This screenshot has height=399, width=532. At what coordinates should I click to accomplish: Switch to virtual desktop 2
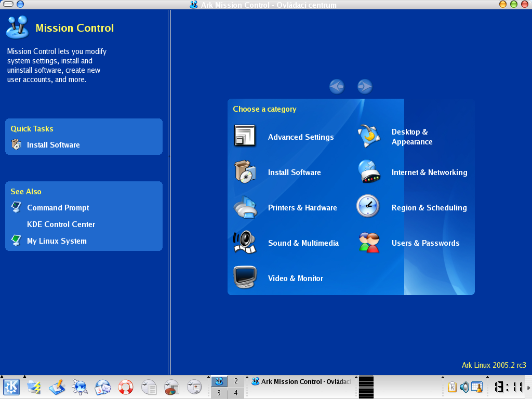(x=236, y=381)
